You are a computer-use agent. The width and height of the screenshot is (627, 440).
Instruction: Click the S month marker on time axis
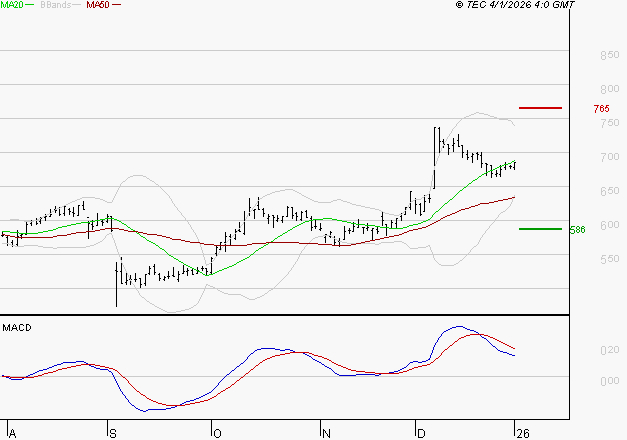(113, 434)
